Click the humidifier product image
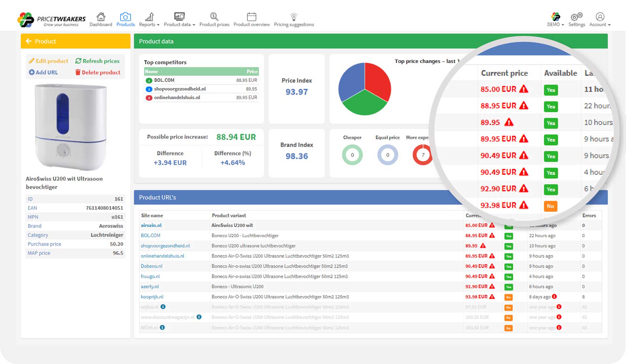This screenshot has width=627, height=364. (x=71, y=127)
